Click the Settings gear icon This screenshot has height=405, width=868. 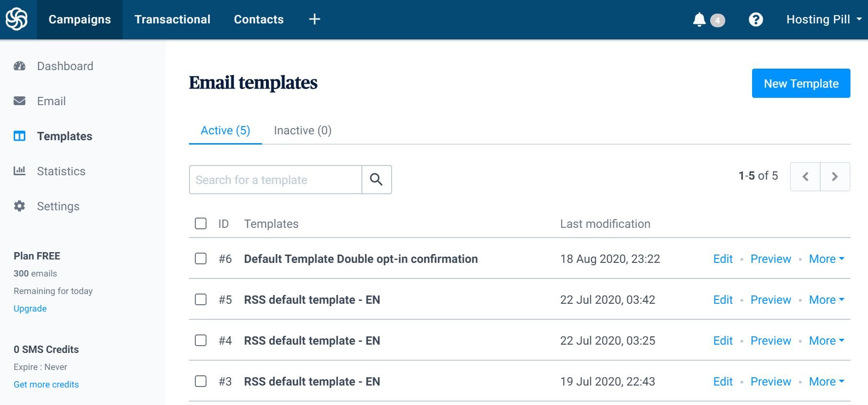pyautogui.click(x=19, y=206)
